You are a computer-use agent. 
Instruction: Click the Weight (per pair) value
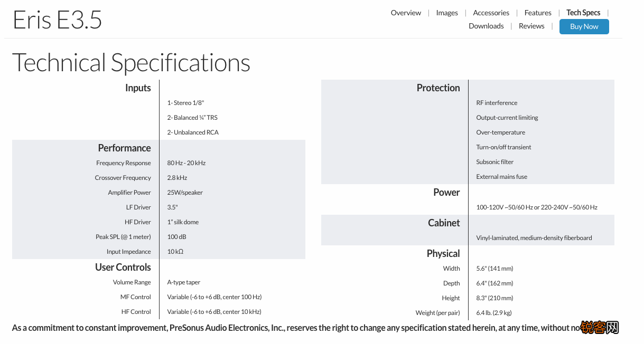494,313
